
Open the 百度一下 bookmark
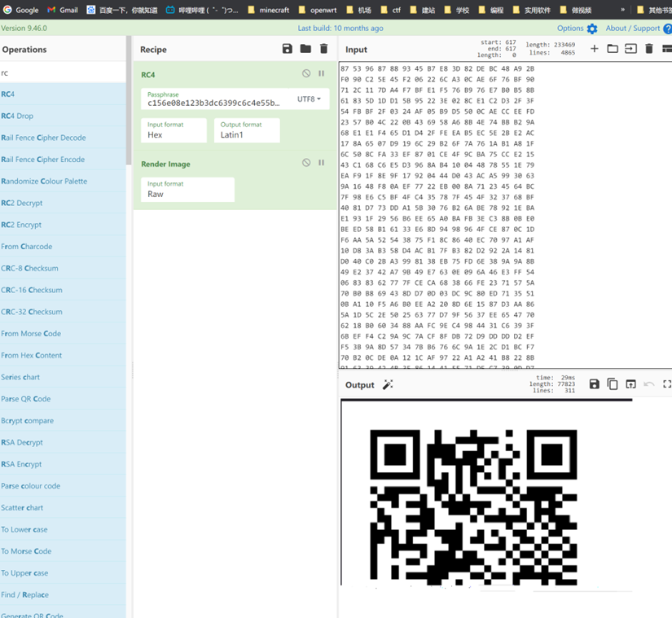point(121,10)
